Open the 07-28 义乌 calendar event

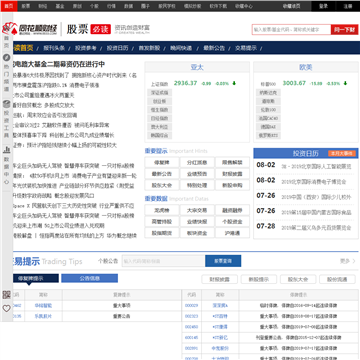coord(316,228)
